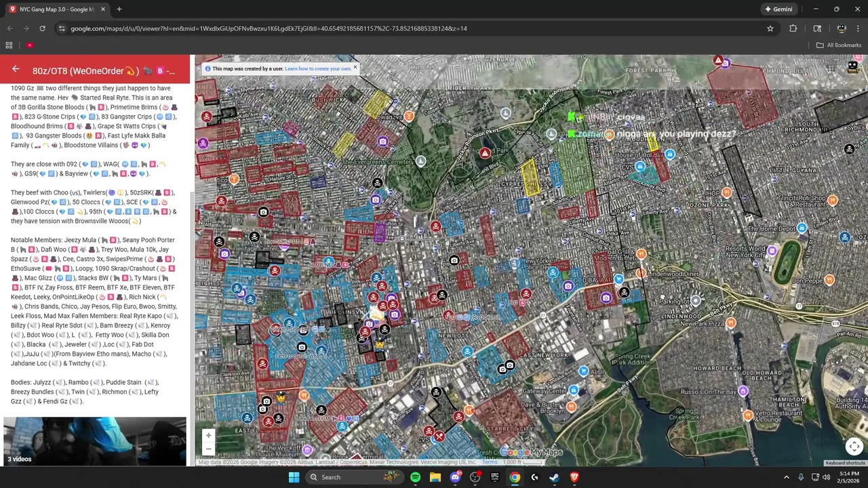Open volume control in system tray
The height and width of the screenshot is (488, 868).
tap(826, 477)
